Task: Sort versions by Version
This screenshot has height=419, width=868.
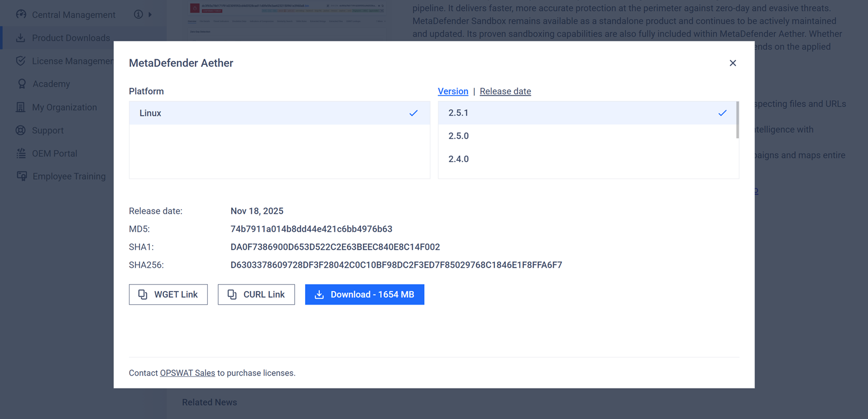Action: (452, 91)
